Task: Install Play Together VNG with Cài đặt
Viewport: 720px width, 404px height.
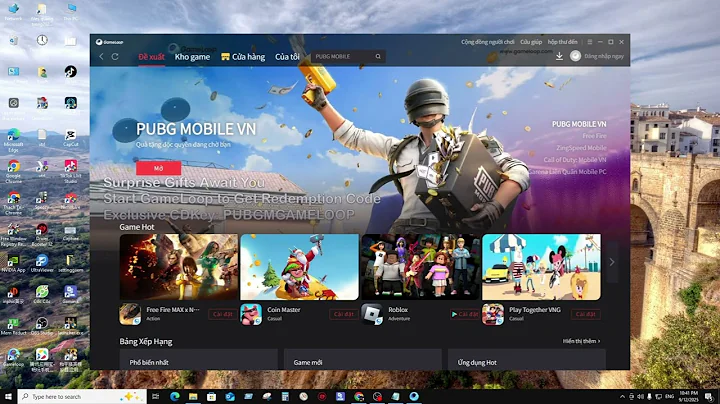Action: point(585,314)
